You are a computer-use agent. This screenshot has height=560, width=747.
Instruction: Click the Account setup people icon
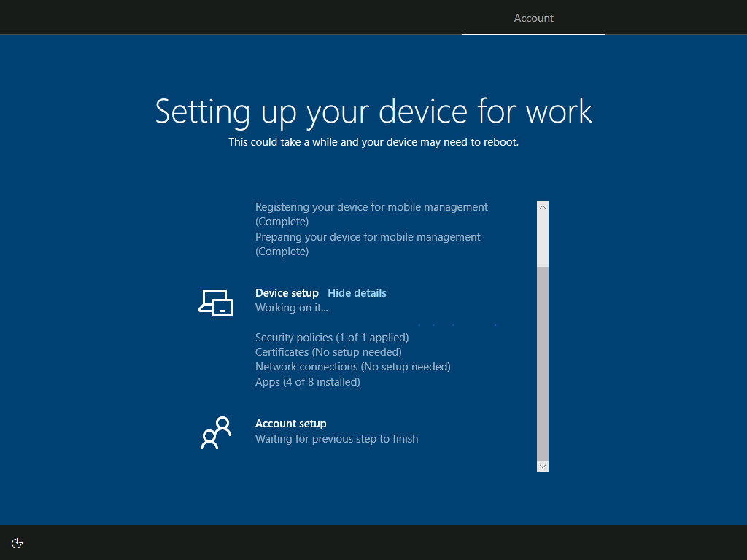click(x=216, y=433)
